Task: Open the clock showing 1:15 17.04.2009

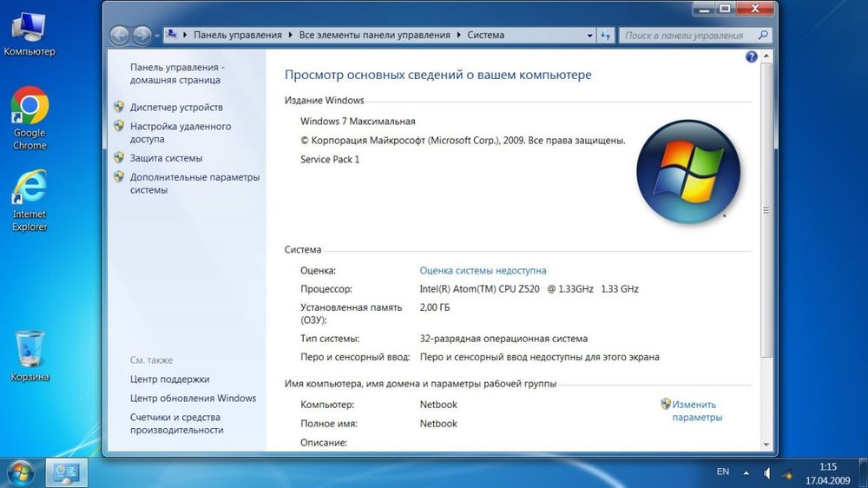Action: [827, 473]
